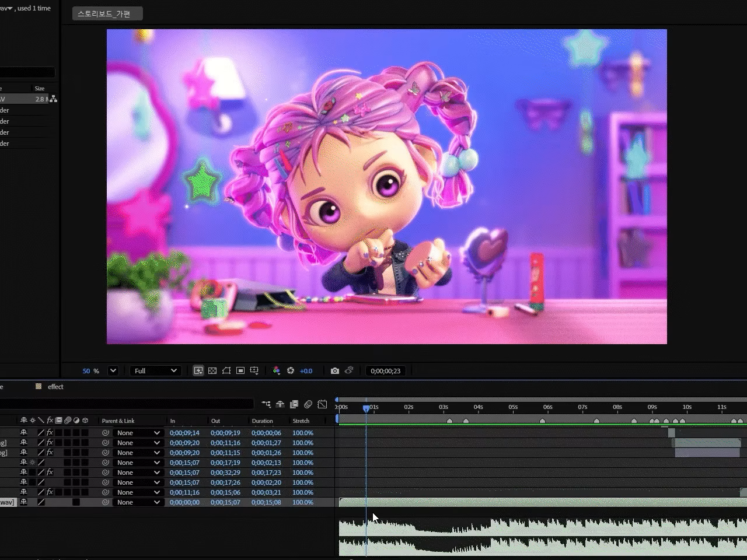The image size is (747, 560).
Task: Toggle fx switch for layer starting 0;00;09;14
Action: [x=50, y=433]
